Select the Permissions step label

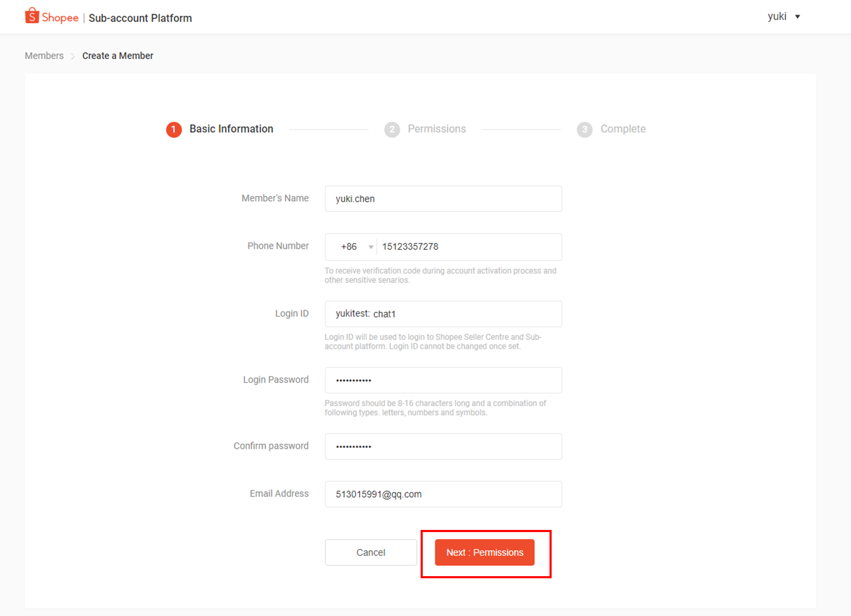[437, 129]
